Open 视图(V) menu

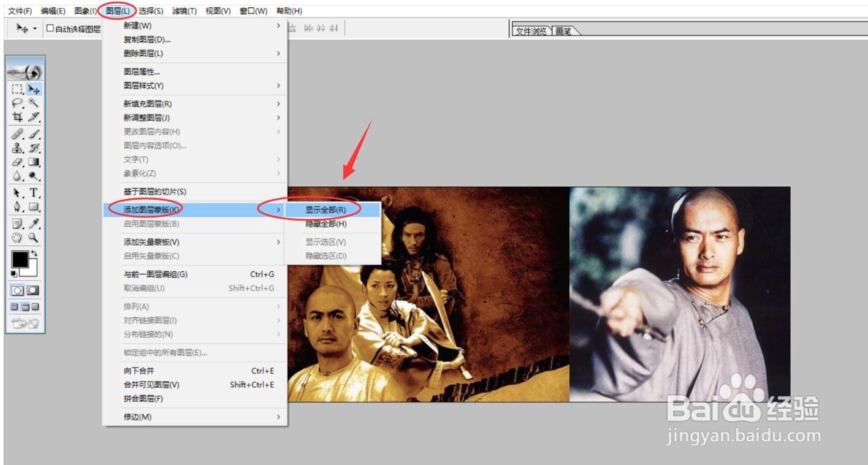tap(218, 11)
